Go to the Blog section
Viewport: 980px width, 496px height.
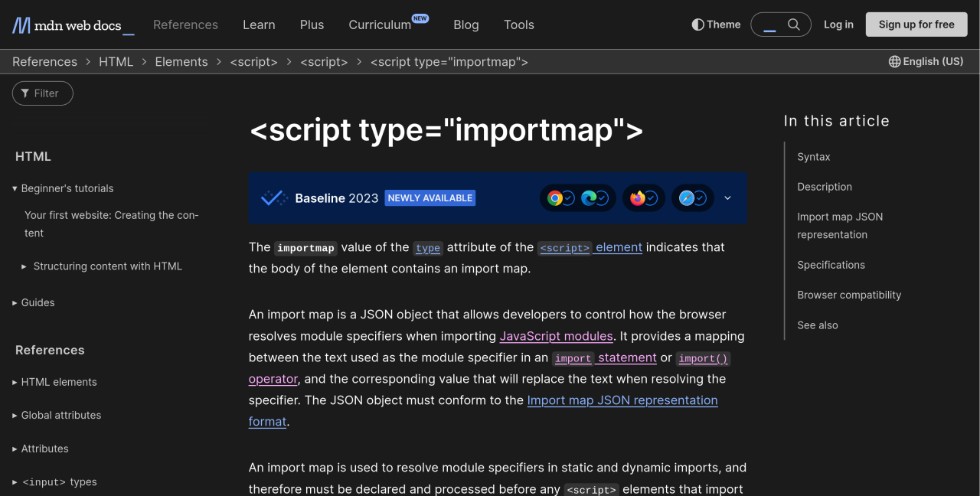[x=465, y=24]
